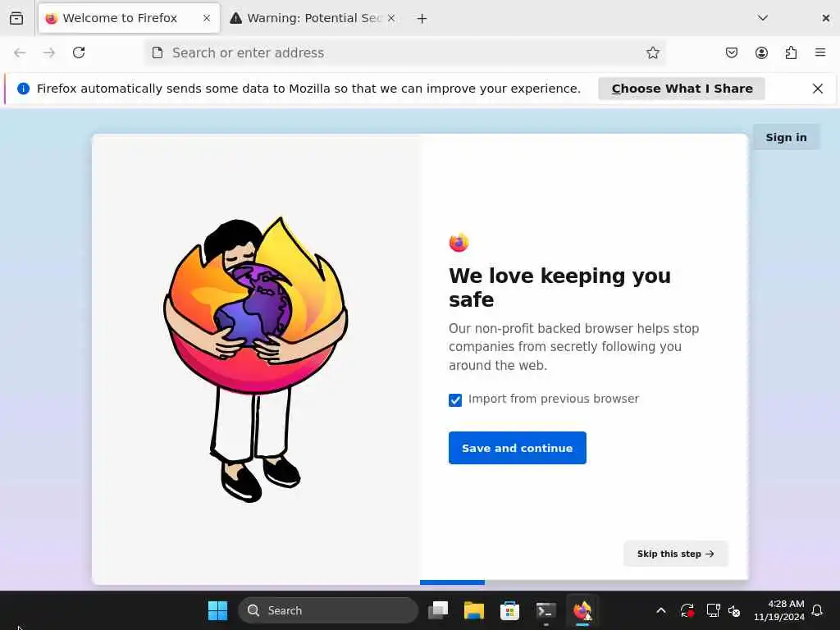Click the Sign in button

[786, 137]
